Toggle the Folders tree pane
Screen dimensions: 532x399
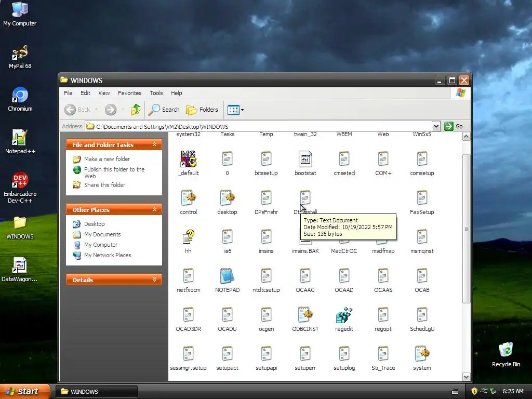click(202, 110)
